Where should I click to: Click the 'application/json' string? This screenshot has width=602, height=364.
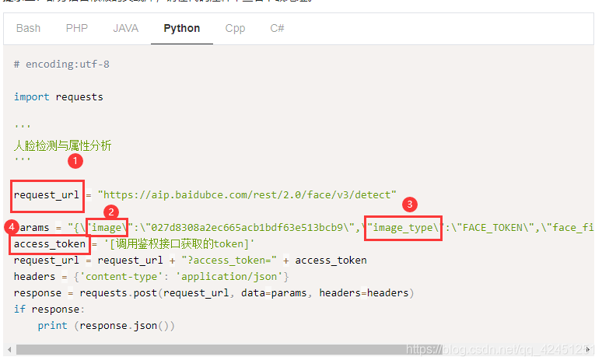pos(229,276)
